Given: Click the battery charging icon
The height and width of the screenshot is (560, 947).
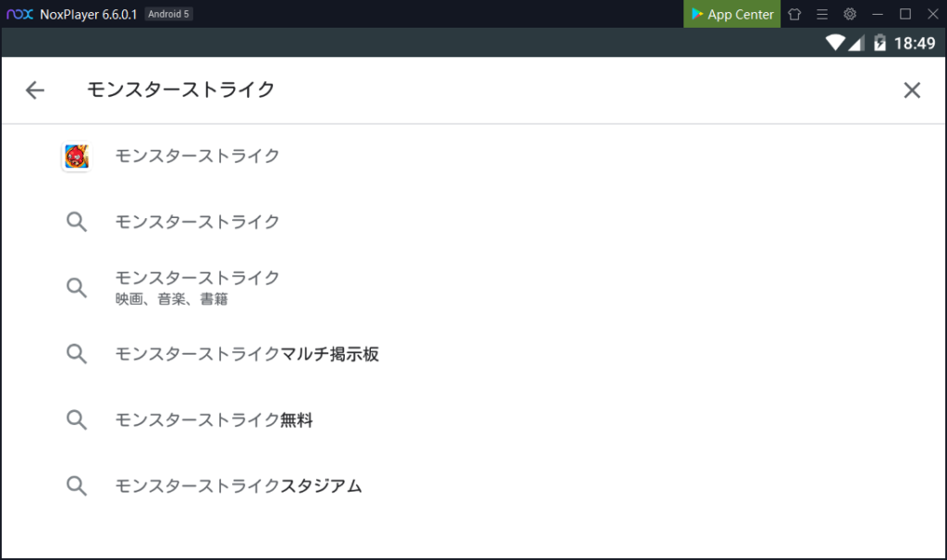Looking at the screenshot, I should pos(880,43).
